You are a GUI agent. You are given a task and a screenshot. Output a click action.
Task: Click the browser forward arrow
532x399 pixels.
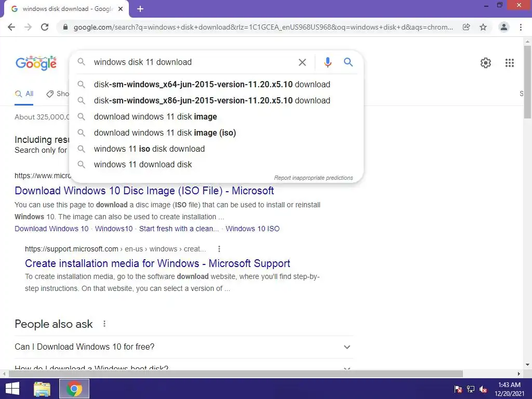pos(28,27)
